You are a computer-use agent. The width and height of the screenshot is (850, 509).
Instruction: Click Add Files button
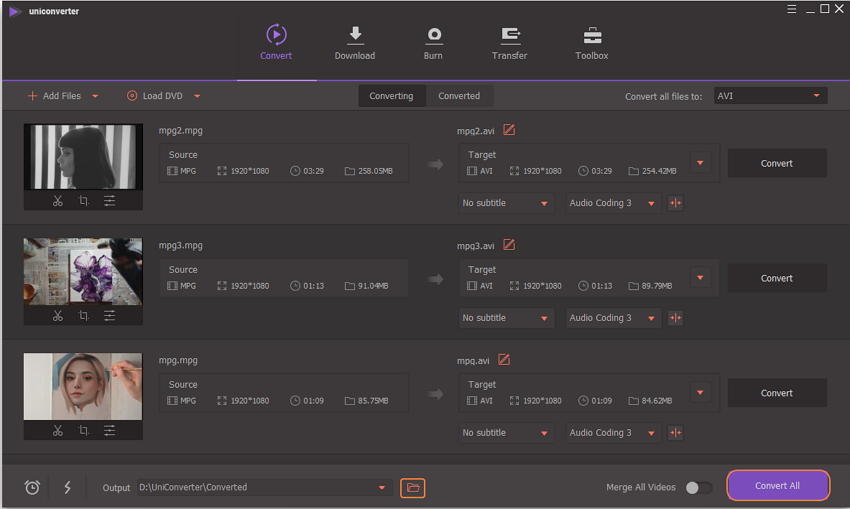62,96
